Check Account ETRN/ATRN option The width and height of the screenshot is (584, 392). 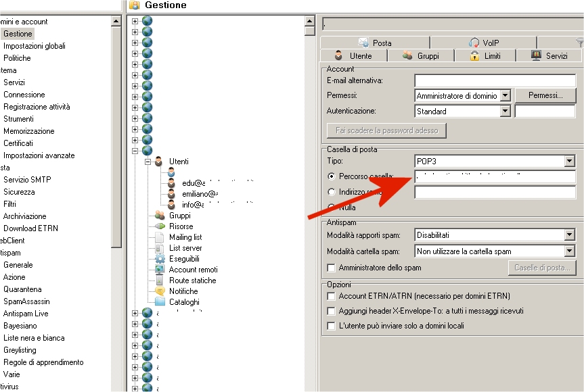[x=331, y=296]
